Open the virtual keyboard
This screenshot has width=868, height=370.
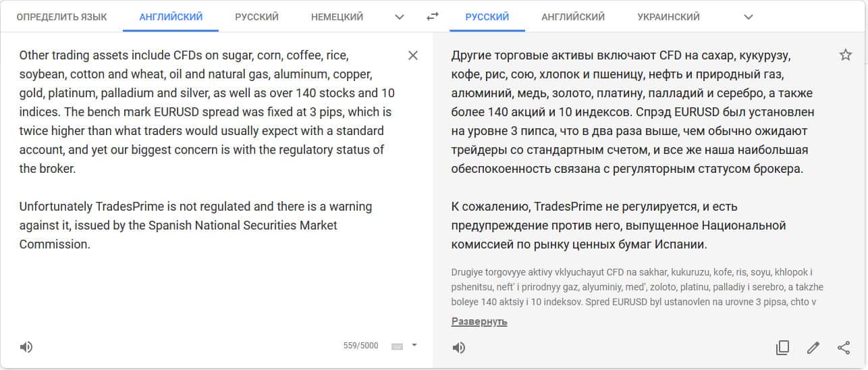397,346
